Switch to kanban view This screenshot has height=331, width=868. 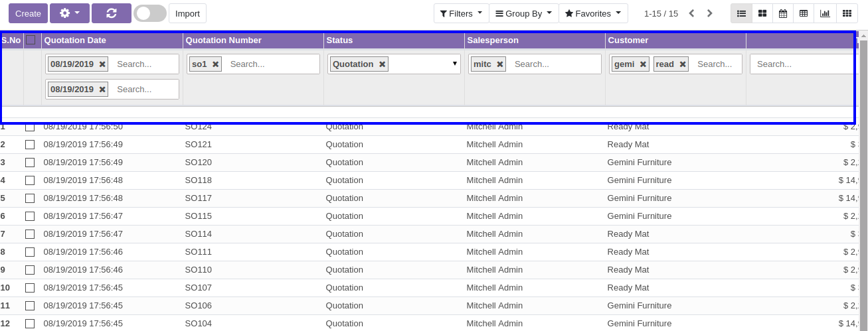tap(762, 13)
